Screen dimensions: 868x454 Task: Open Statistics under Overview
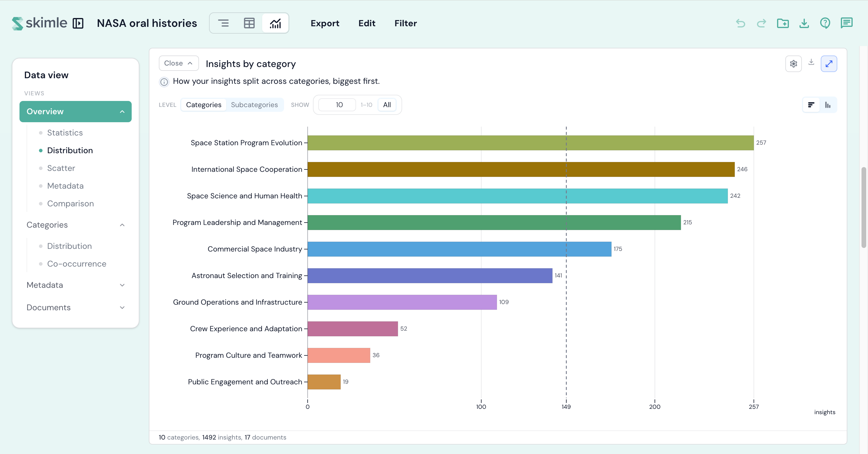click(65, 133)
